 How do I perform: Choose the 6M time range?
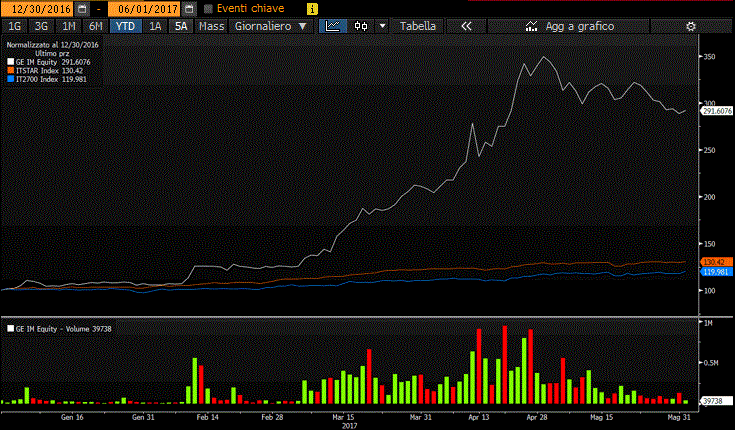pyautogui.click(x=95, y=26)
